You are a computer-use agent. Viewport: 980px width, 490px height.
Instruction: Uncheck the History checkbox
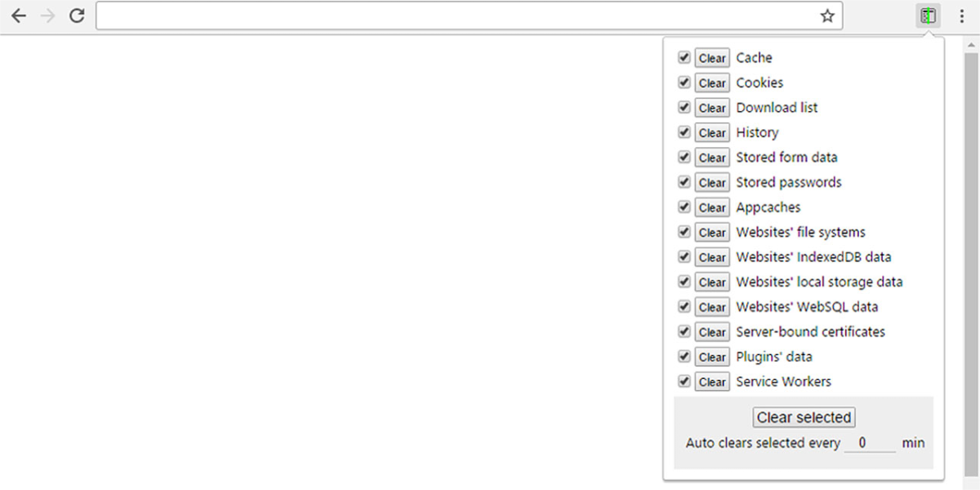click(x=684, y=132)
